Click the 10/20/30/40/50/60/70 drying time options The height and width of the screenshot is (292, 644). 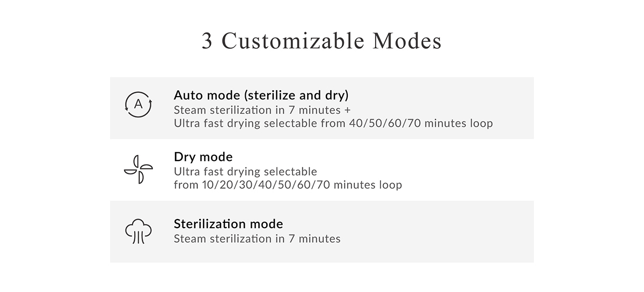coord(265,185)
